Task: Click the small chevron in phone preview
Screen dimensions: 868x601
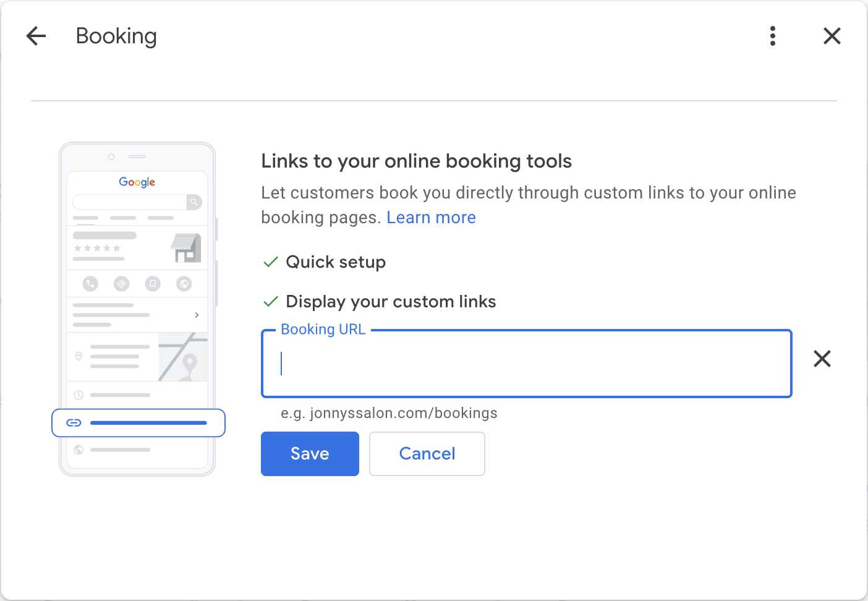Action: (197, 315)
